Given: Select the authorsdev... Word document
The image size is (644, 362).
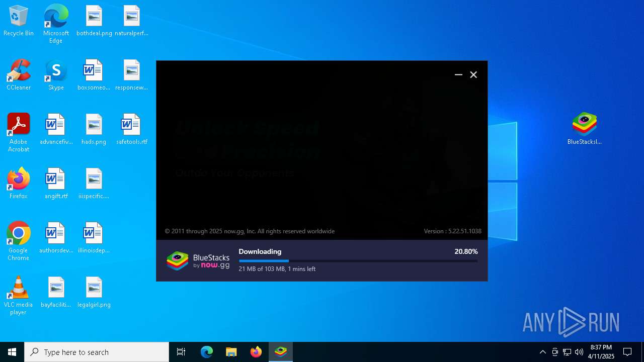Looking at the screenshot, I should point(56,238).
